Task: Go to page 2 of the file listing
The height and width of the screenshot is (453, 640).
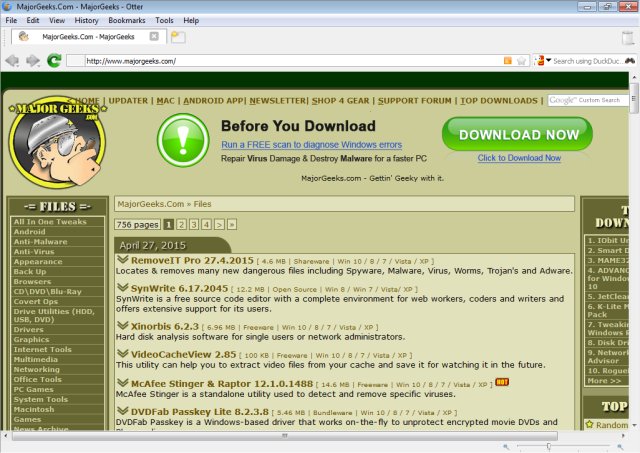Action: tap(181, 225)
